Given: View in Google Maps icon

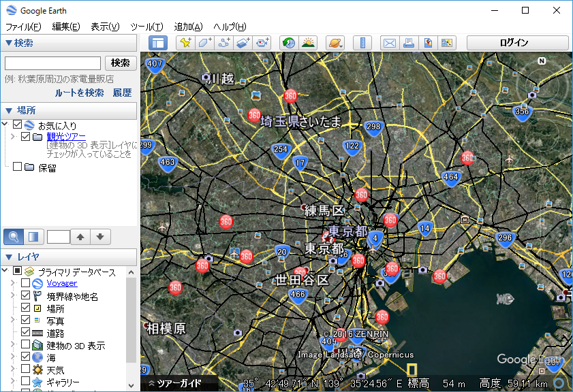Looking at the screenshot, I should point(428,43).
